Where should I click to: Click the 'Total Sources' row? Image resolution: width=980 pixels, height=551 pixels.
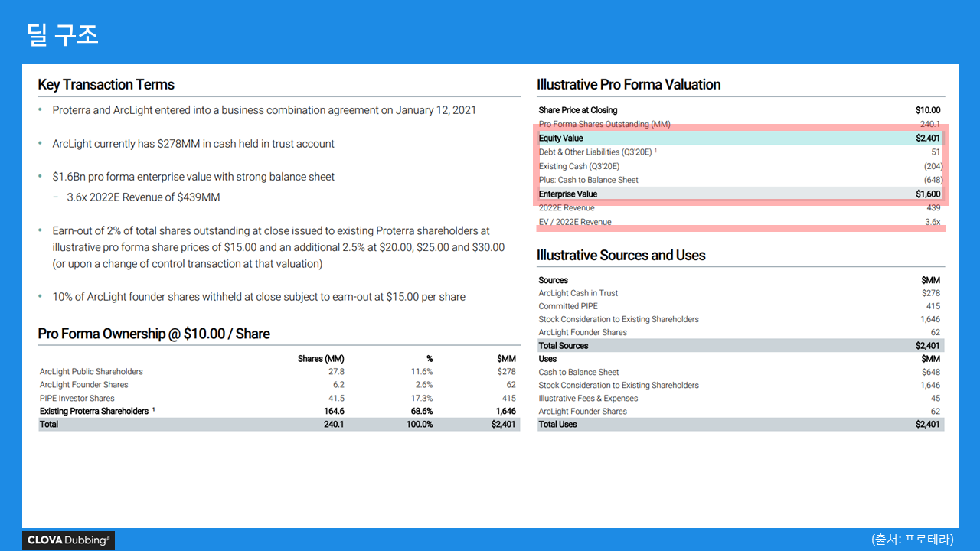740,346
